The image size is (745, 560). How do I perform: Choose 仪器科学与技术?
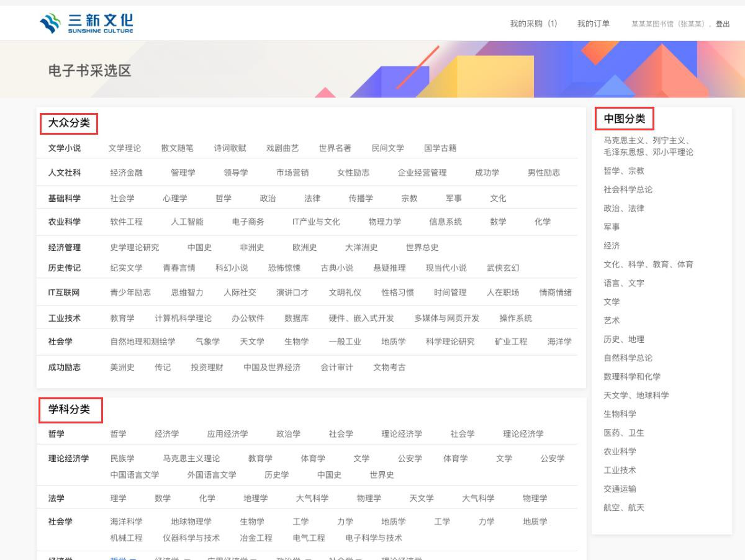point(191,538)
